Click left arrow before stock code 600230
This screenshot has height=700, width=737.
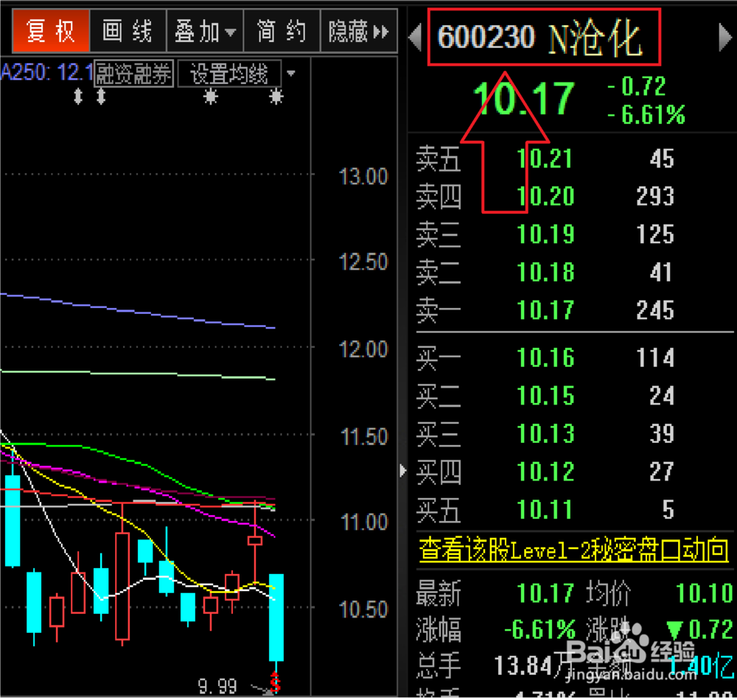[x=416, y=37]
